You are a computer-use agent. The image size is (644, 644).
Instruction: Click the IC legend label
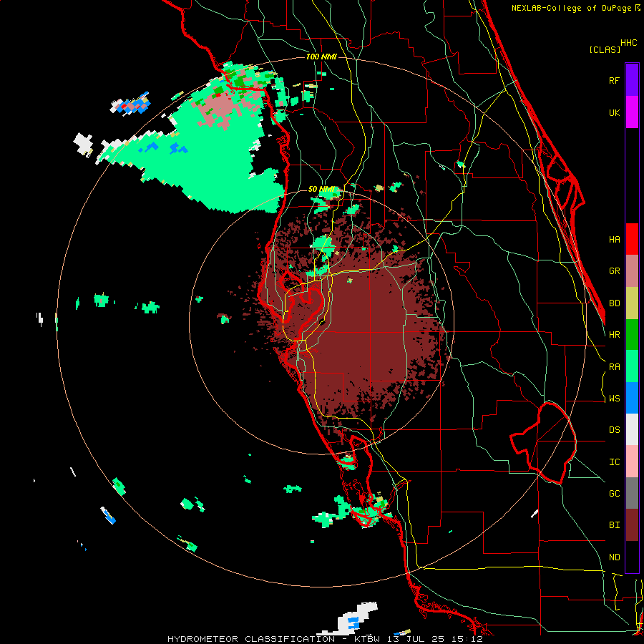click(614, 462)
